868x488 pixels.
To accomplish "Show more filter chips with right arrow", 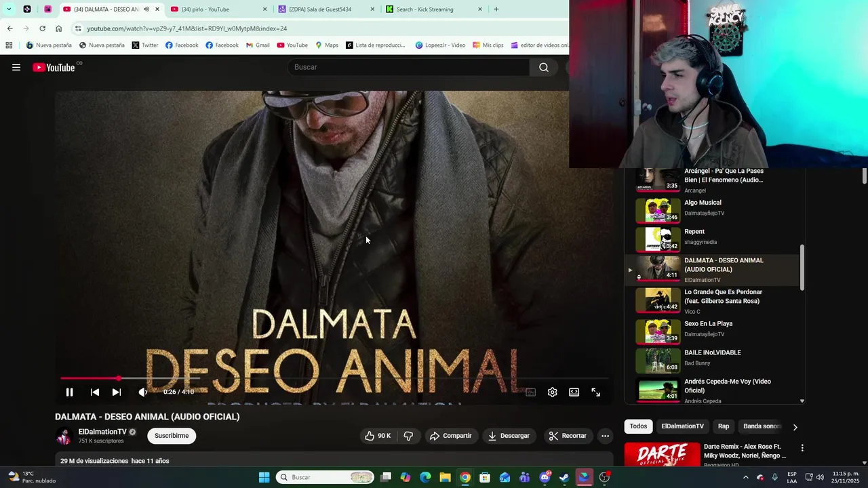I will pos(795,427).
